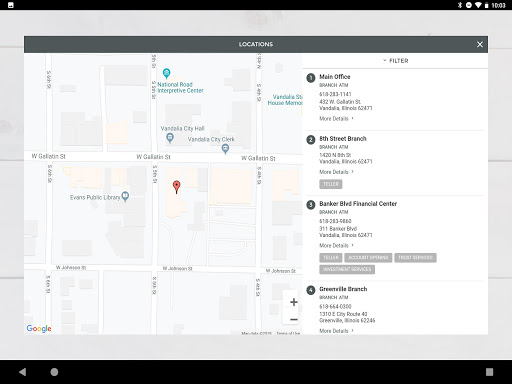Click the red map pin marker
The width and height of the screenshot is (512, 384).
point(177,187)
